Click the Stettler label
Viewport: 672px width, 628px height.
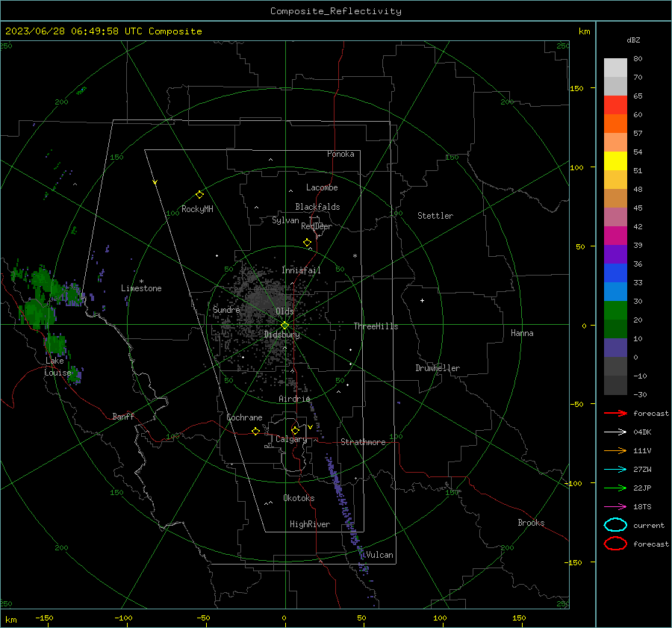(435, 216)
